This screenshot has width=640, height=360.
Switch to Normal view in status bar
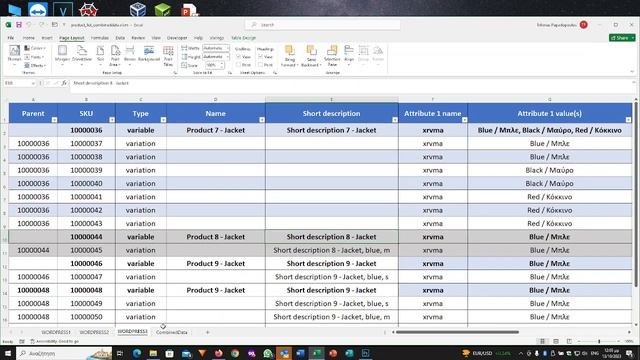[542, 341]
